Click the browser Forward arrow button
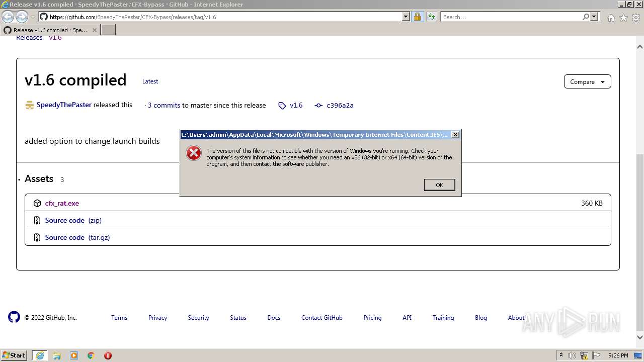644x362 pixels. (22, 17)
